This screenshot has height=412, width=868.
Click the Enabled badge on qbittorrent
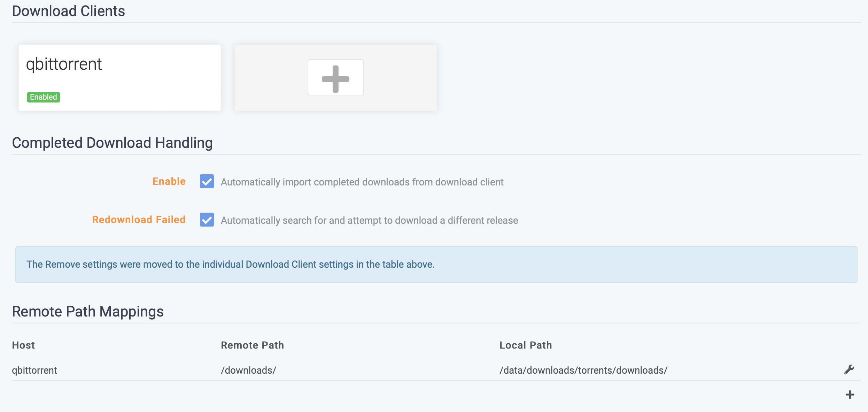click(x=44, y=97)
